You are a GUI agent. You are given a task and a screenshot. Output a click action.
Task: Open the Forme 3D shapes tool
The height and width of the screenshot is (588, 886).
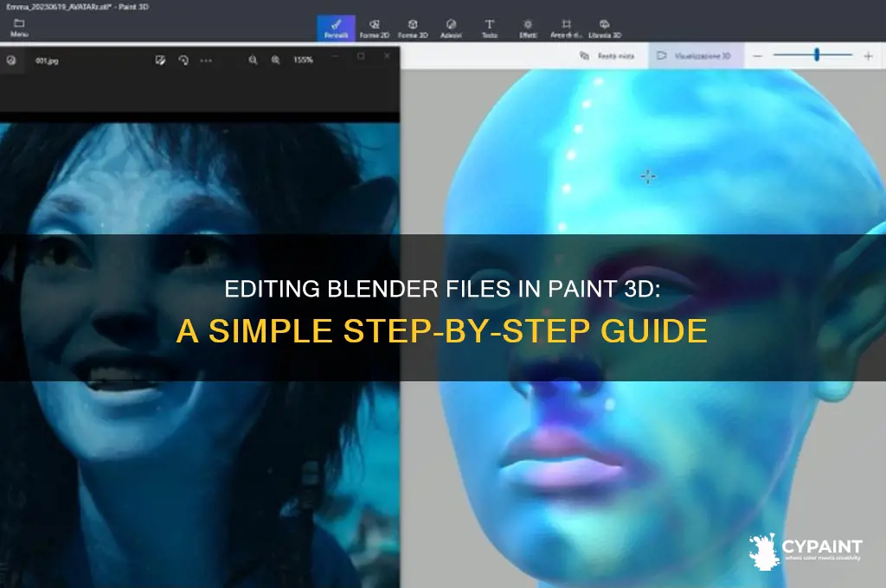pos(413,29)
